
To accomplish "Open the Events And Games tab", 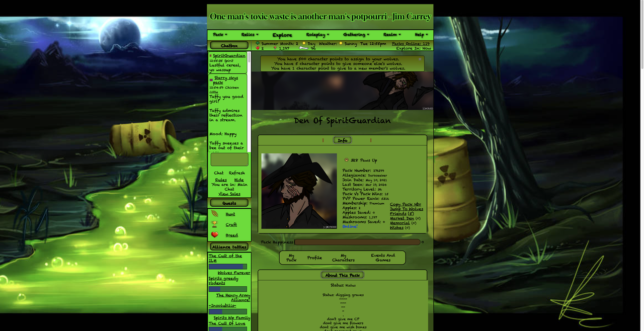I will pos(383,258).
